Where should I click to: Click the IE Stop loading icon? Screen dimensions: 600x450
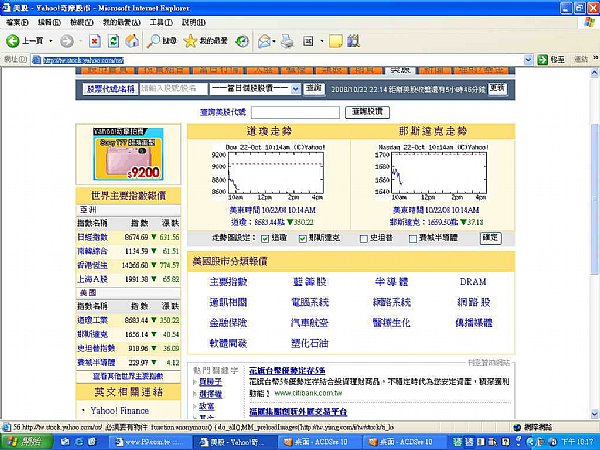pos(95,41)
